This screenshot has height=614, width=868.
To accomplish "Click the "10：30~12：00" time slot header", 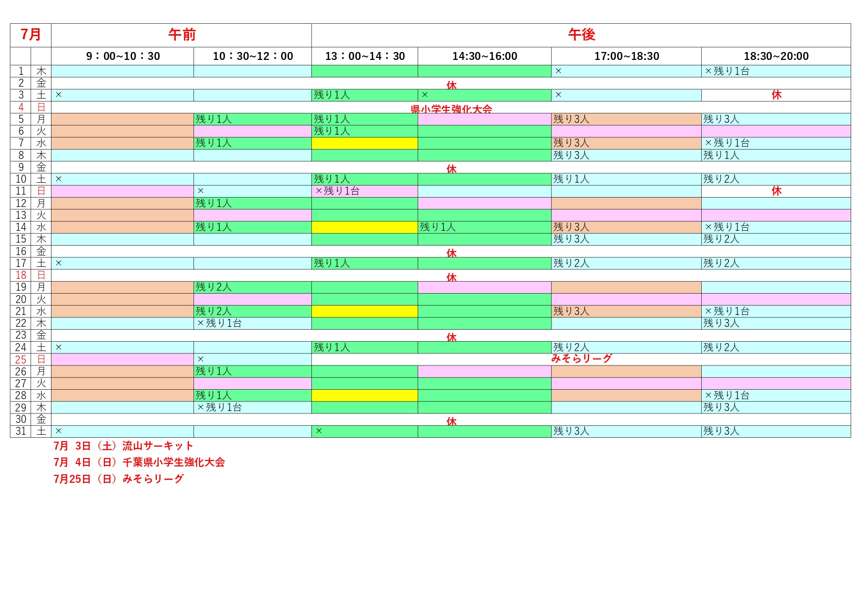I will point(253,56).
